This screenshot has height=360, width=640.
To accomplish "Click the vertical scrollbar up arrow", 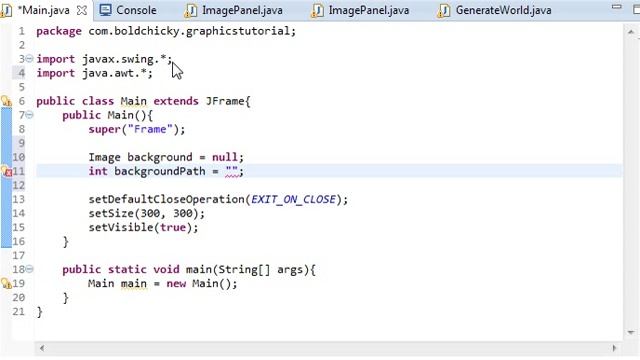I will coord(631,32).
